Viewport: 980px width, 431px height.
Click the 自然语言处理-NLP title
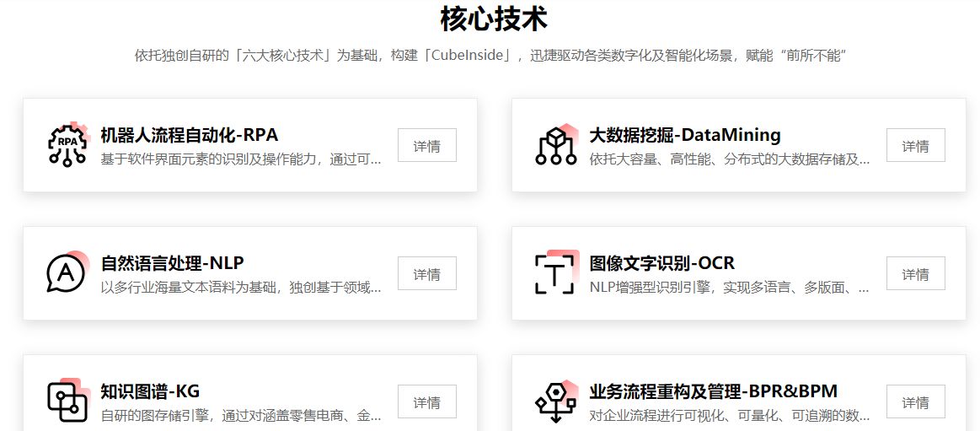point(173,263)
